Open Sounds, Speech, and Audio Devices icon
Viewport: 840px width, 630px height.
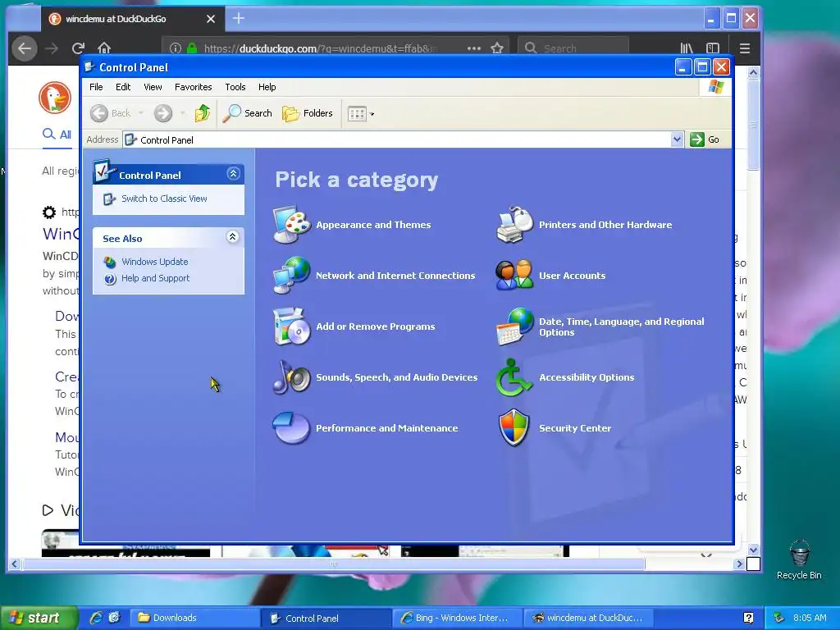coord(291,377)
